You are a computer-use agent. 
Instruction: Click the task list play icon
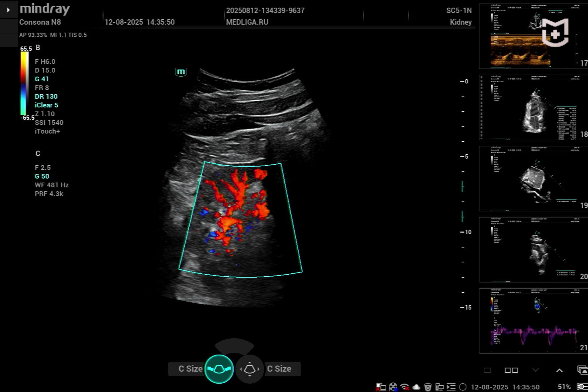click(x=451, y=387)
